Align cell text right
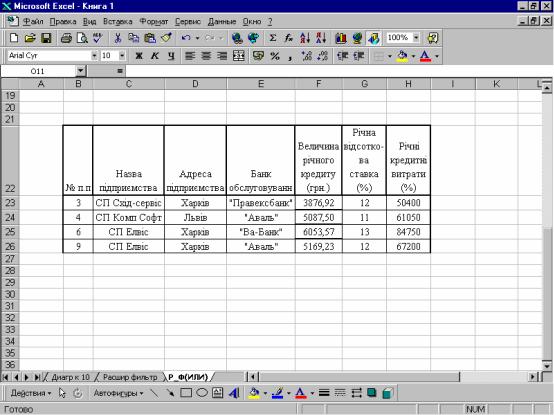The height and width of the screenshot is (415, 554). tap(222, 56)
